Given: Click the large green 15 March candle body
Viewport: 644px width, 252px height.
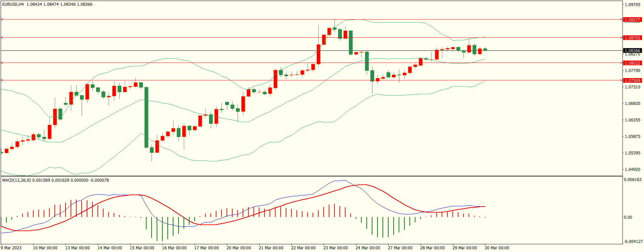Looking at the screenshot, I should pos(146,118).
